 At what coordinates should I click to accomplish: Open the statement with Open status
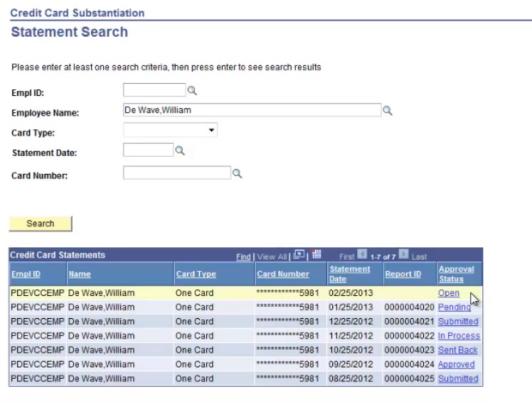(x=448, y=293)
